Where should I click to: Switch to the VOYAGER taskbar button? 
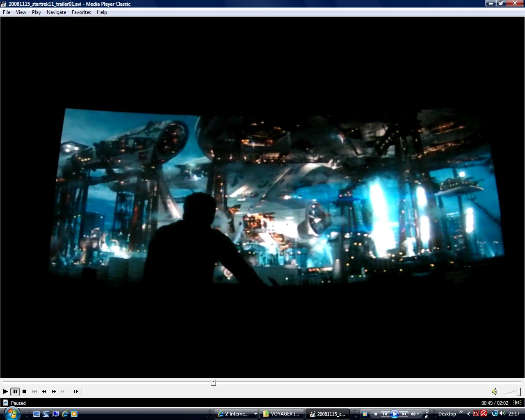(x=282, y=414)
